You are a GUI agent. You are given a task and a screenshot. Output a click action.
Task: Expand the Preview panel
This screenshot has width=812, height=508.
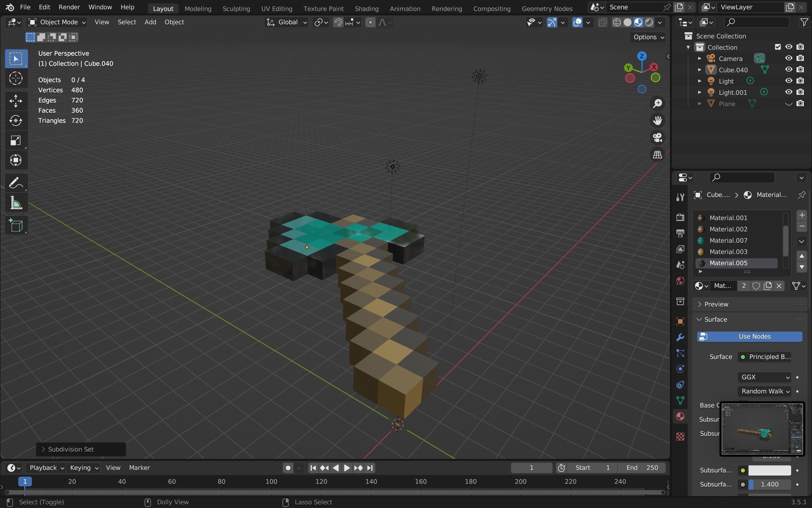pos(750,304)
